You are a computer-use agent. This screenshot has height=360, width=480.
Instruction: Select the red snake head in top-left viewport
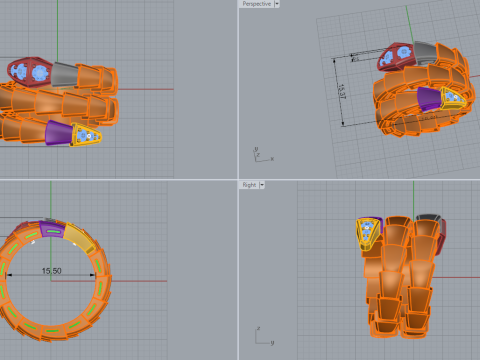(x=29, y=71)
